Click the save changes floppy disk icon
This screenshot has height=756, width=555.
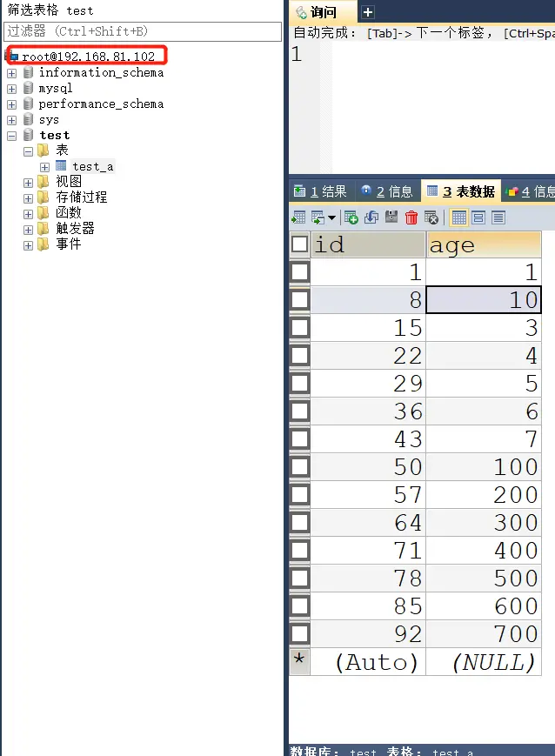(391, 217)
